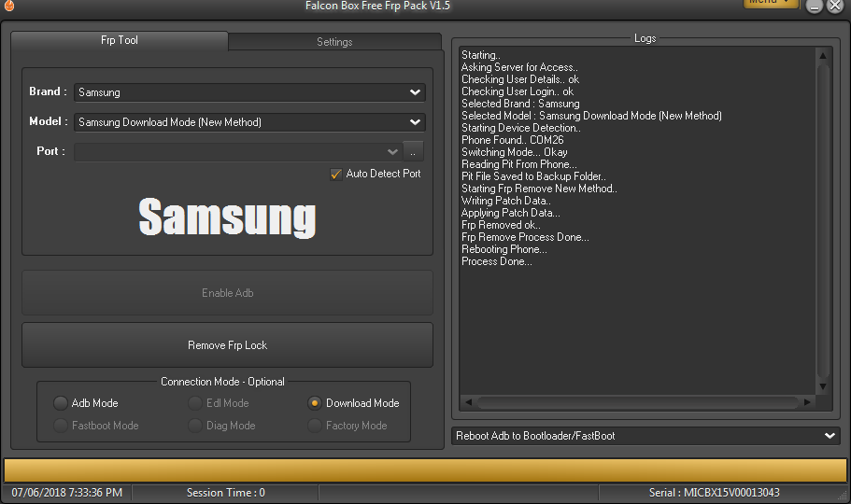The height and width of the screenshot is (504, 851).
Task: Select the Edl Mode radio button
Action: pos(195,403)
